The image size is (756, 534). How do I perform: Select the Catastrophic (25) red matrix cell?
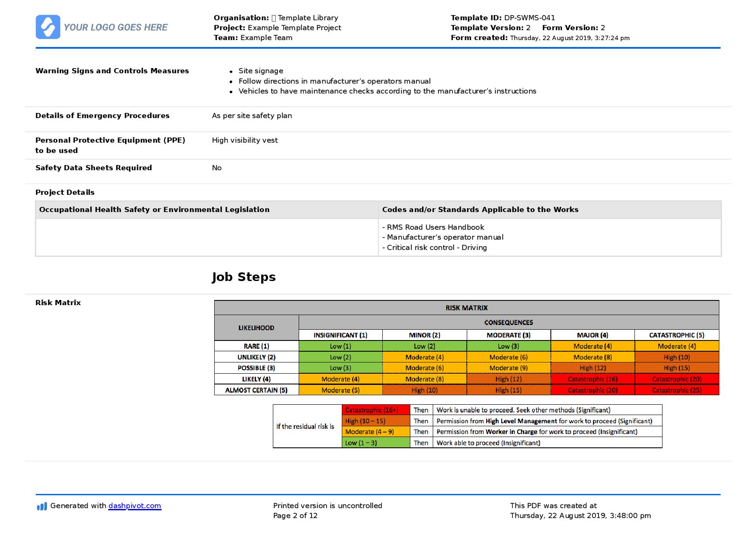click(677, 390)
